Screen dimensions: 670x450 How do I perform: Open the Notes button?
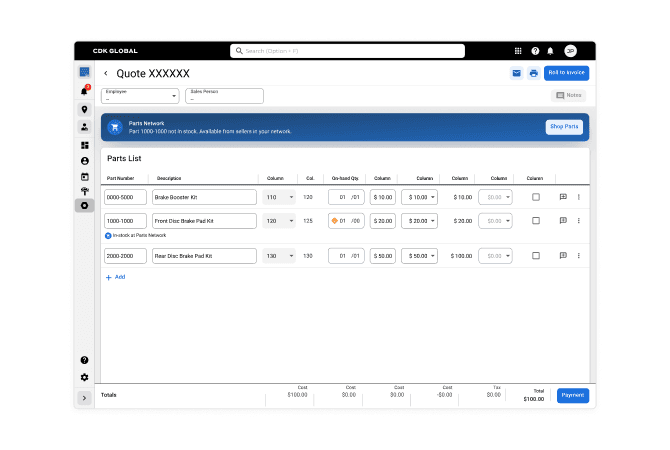click(x=568, y=95)
